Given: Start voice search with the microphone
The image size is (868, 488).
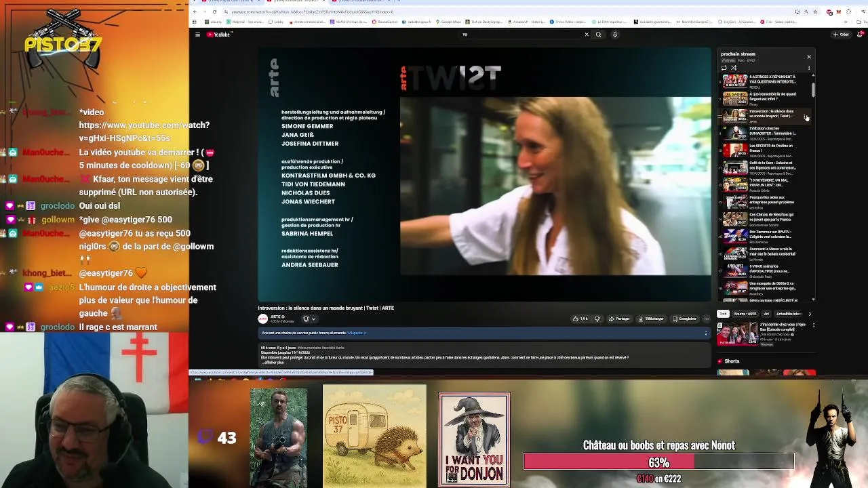Looking at the screenshot, I should [615, 35].
